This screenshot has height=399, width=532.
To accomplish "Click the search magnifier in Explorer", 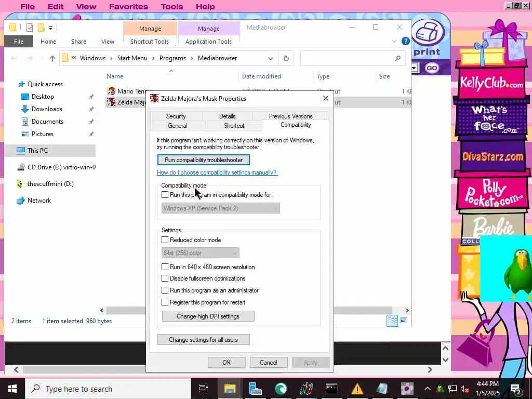I will pyautogui.click(x=397, y=58).
